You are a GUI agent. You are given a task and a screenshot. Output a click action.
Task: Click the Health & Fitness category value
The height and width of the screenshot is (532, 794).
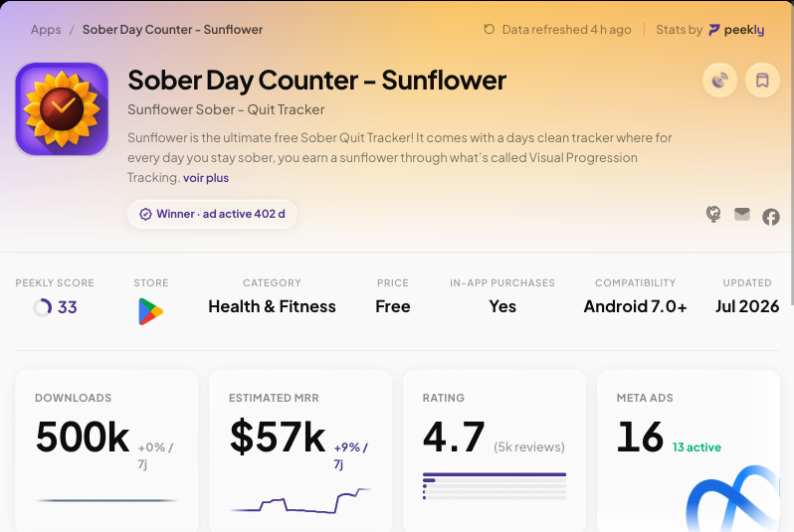(x=272, y=306)
